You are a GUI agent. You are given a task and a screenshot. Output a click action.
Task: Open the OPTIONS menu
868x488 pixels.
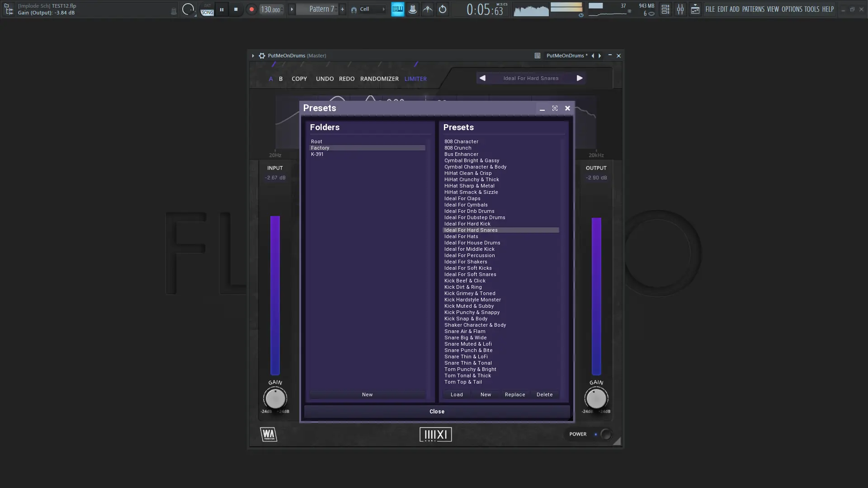pyautogui.click(x=792, y=9)
